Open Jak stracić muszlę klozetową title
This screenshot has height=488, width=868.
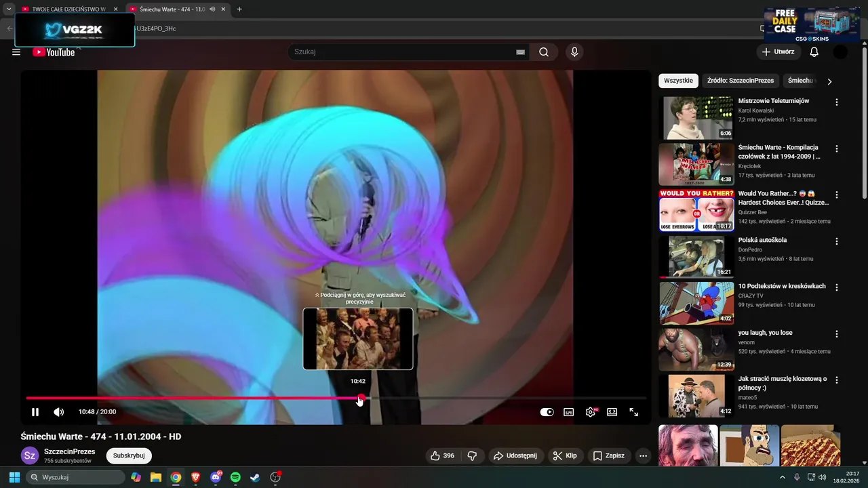pos(782,384)
